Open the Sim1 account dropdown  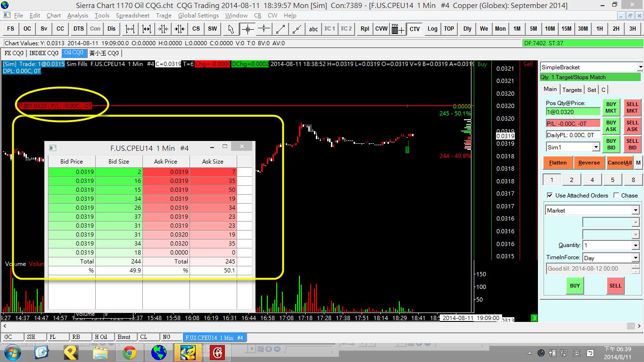click(x=596, y=148)
